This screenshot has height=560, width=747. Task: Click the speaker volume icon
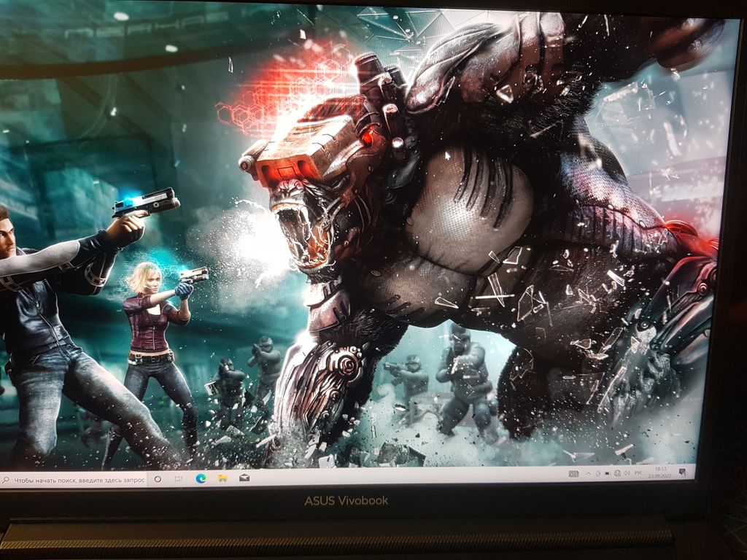click(x=627, y=473)
